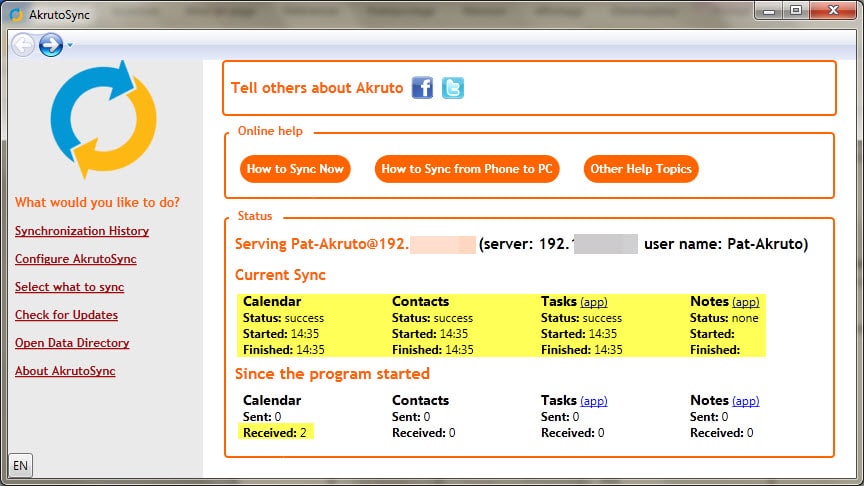Screen dimensions: 864x486
Task: Open Configure AkrutoSync settings
Action: (x=76, y=259)
